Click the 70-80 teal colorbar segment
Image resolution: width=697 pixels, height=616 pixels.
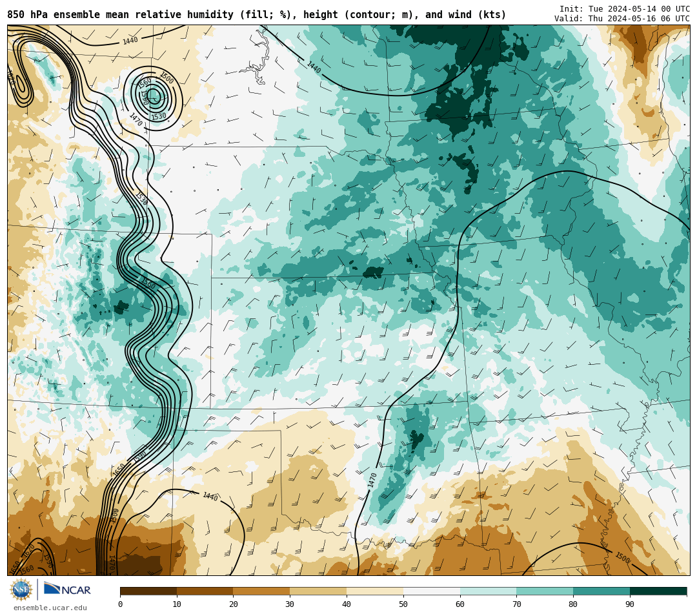(x=545, y=591)
